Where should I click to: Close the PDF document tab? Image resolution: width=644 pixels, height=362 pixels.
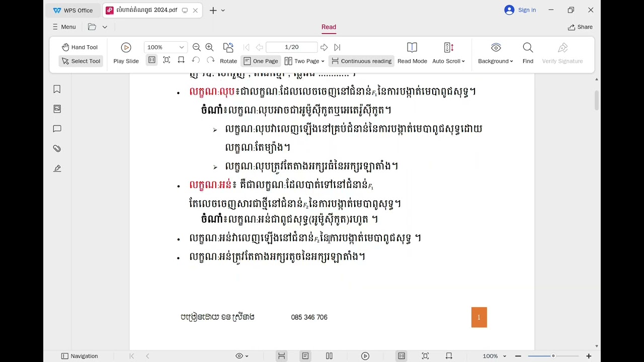(195, 10)
